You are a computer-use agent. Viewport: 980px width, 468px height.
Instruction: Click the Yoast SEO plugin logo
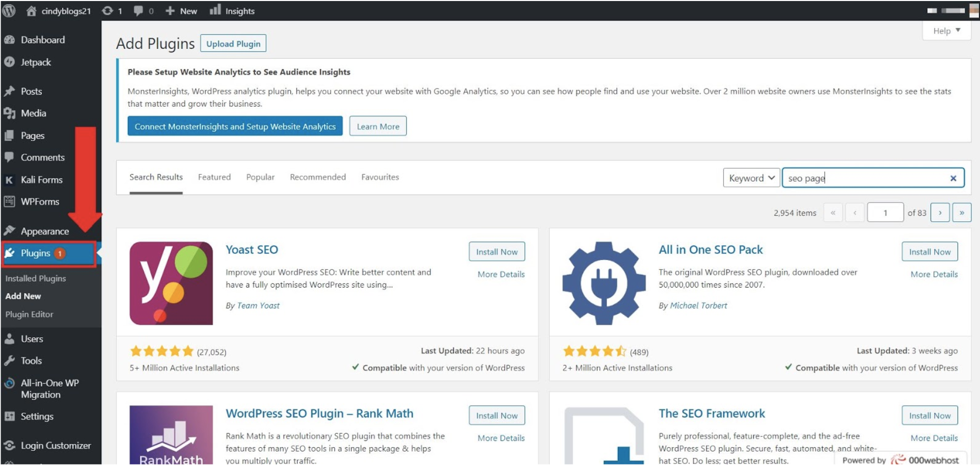(171, 283)
